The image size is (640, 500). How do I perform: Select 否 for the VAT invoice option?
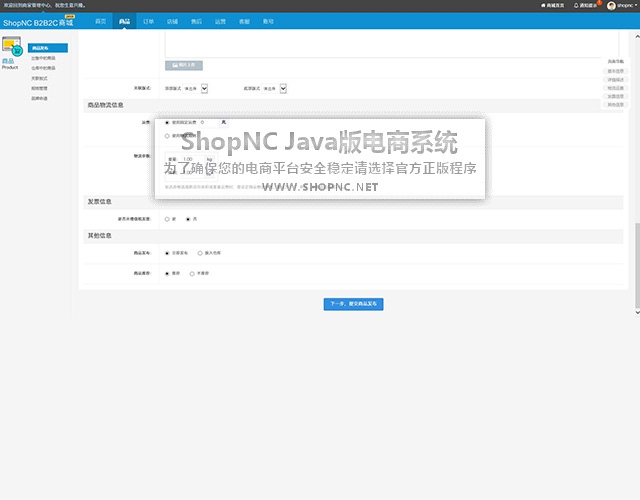click(x=188, y=219)
